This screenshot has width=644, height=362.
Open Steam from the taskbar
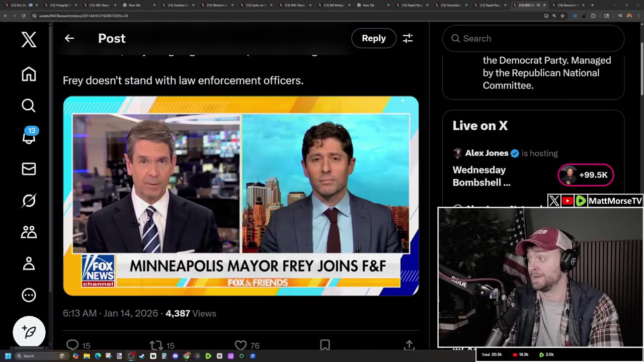(142, 356)
